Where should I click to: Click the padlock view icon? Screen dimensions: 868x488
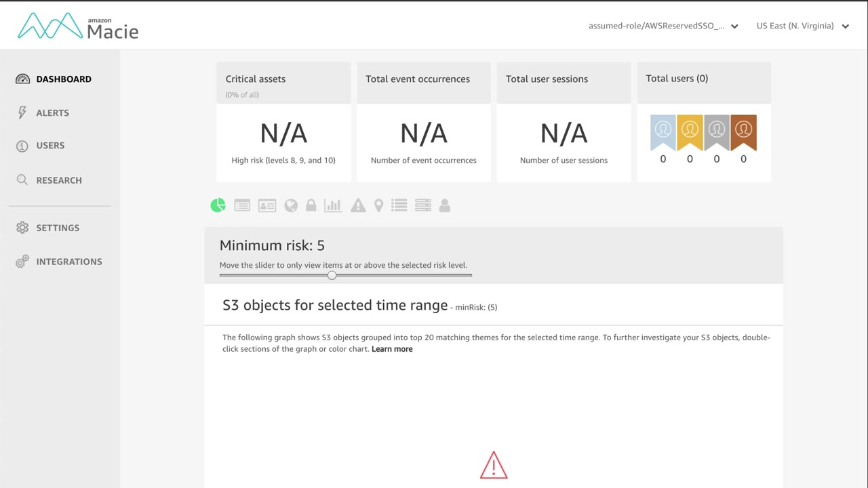(311, 205)
